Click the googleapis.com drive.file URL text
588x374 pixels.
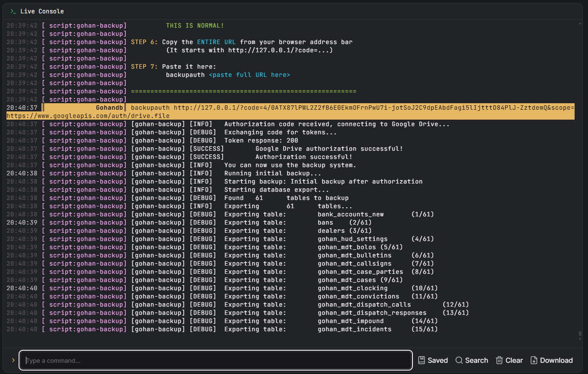click(x=88, y=116)
